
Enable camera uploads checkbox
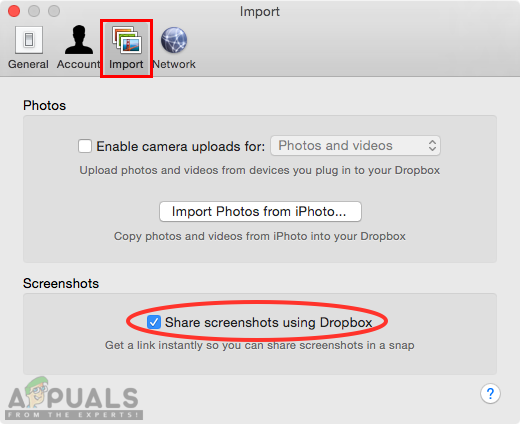85,146
